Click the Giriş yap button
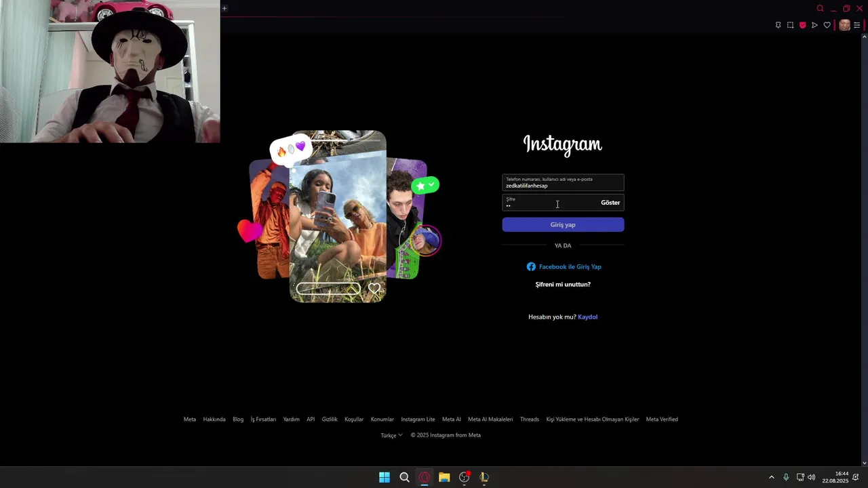The width and height of the screenshot is (868, 488). (563, 224)
